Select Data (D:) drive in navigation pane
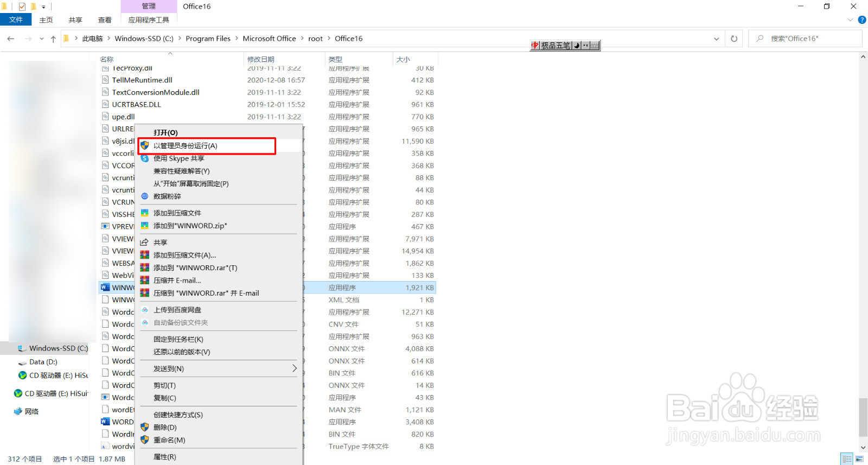This screenshot has width=868, height=465. tap(43, 362)
